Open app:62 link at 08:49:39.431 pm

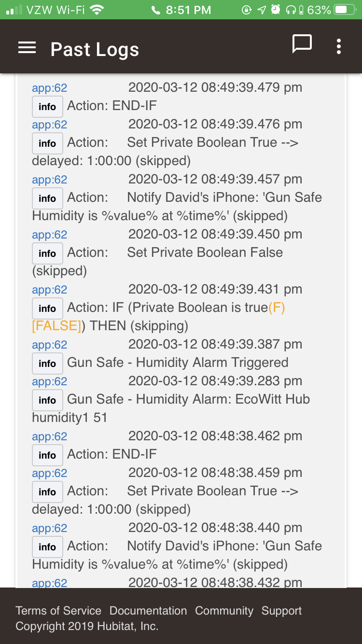pyautogui.click(x=49, y=290)
